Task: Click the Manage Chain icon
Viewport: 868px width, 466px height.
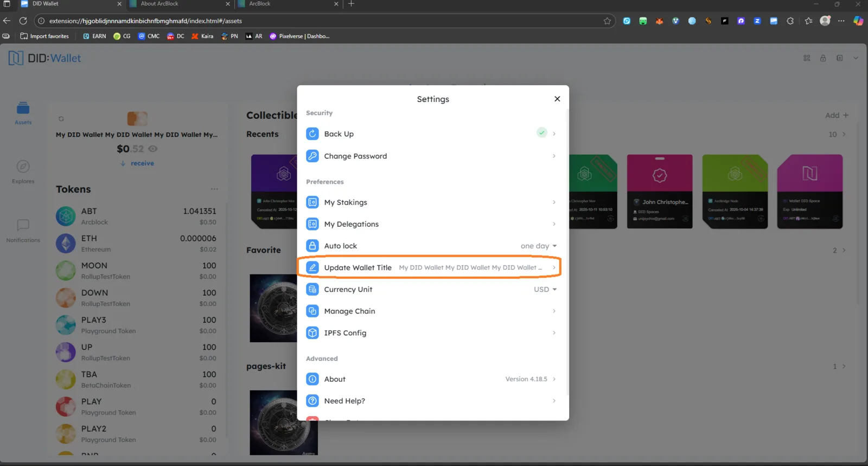Action: click(x=312, y=311)
